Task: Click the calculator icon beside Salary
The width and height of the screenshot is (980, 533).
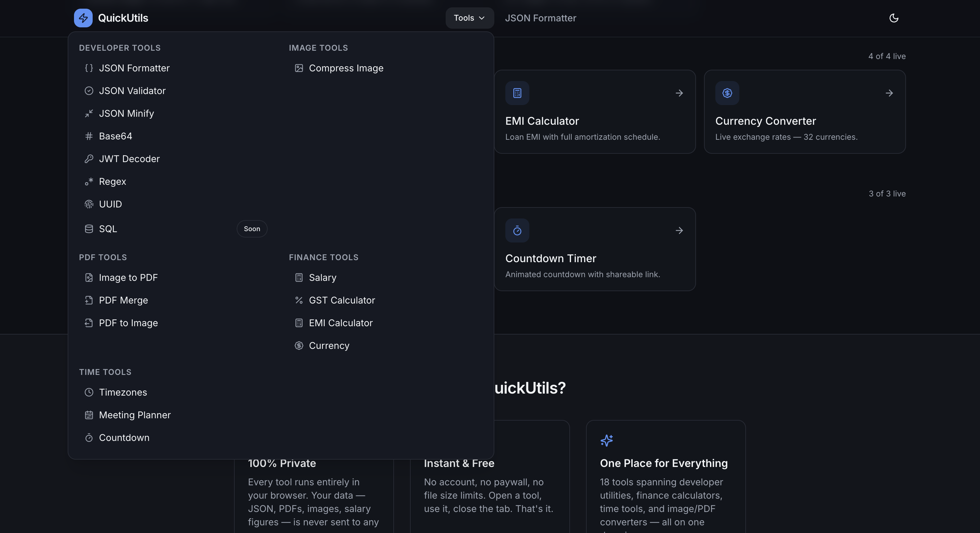Action: click(x=299, y=278)
